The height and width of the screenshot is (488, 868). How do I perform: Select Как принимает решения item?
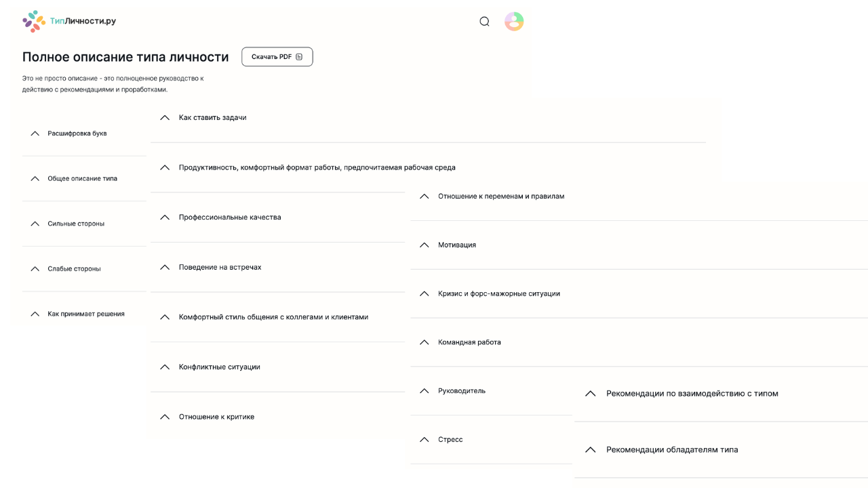[86, 314]
